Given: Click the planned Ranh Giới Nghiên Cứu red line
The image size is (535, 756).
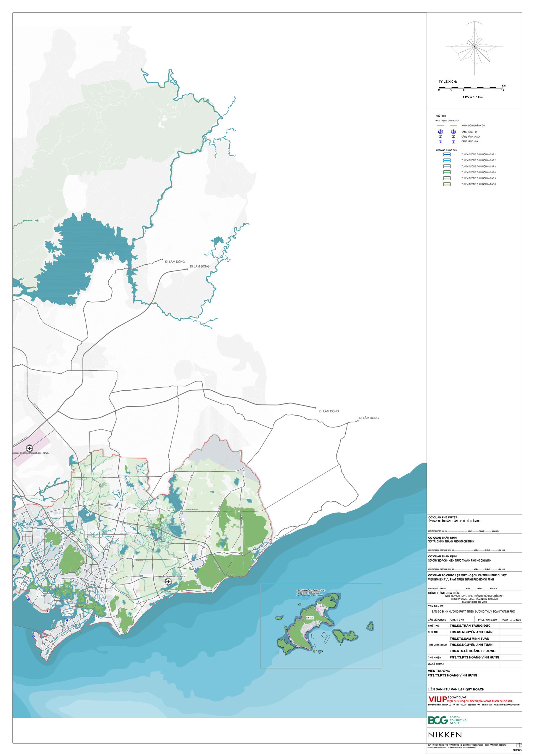Looking at the screenshot, I should tap(453, 126).
